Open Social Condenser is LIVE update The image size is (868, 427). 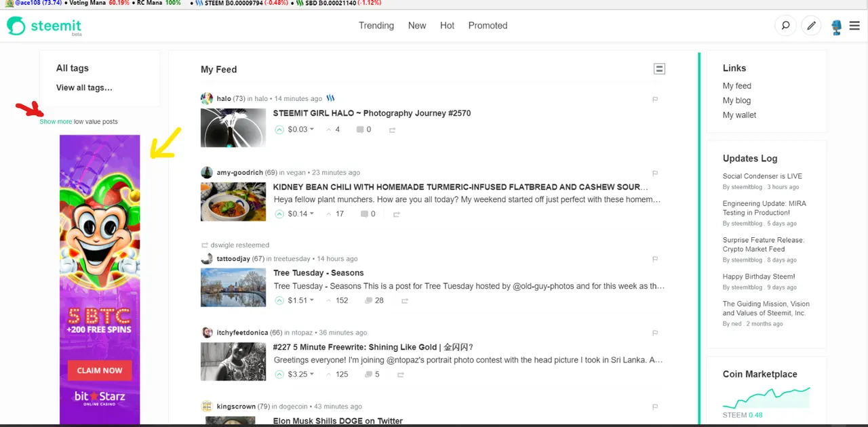pyautogui.click(x=762, y=176)
